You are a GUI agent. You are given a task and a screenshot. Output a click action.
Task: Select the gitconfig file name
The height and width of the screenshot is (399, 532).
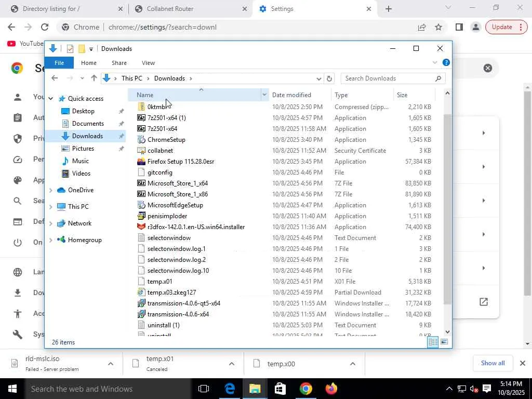[x=160, y=172]
